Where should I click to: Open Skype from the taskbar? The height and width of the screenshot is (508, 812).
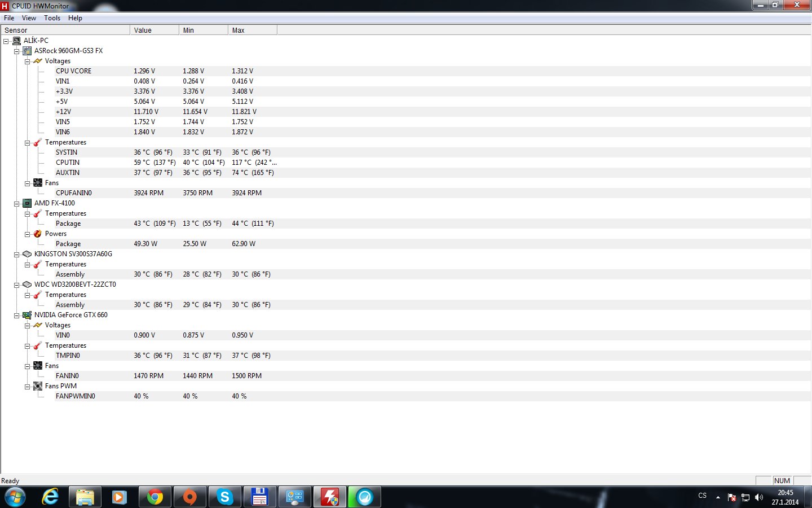pos(225,497)
